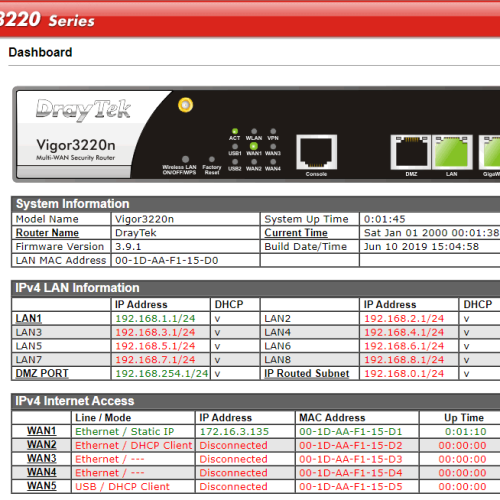
Task: Click the IPv4 LAN Information header
Action: pyautogui.click(x=256, y=288)
